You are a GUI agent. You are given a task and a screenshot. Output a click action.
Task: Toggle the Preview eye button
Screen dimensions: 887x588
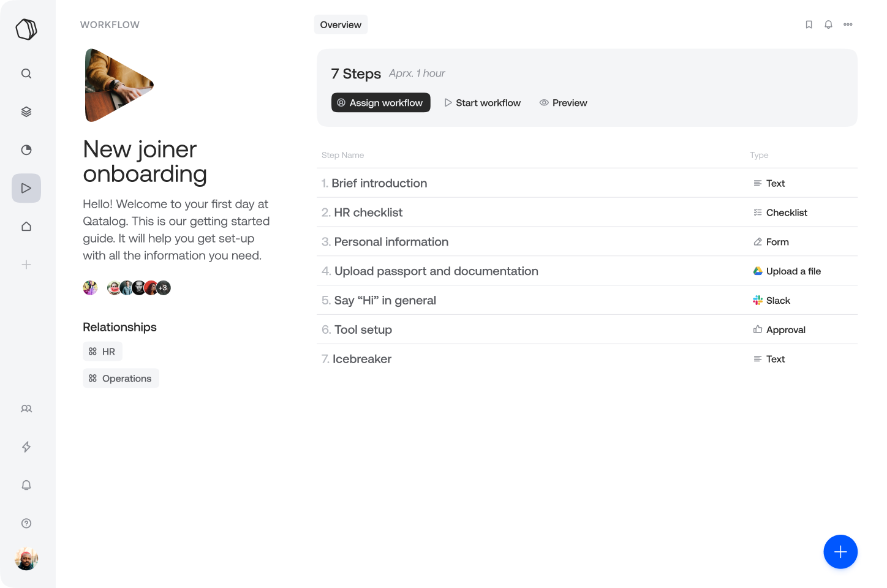[x=563, y=103]
